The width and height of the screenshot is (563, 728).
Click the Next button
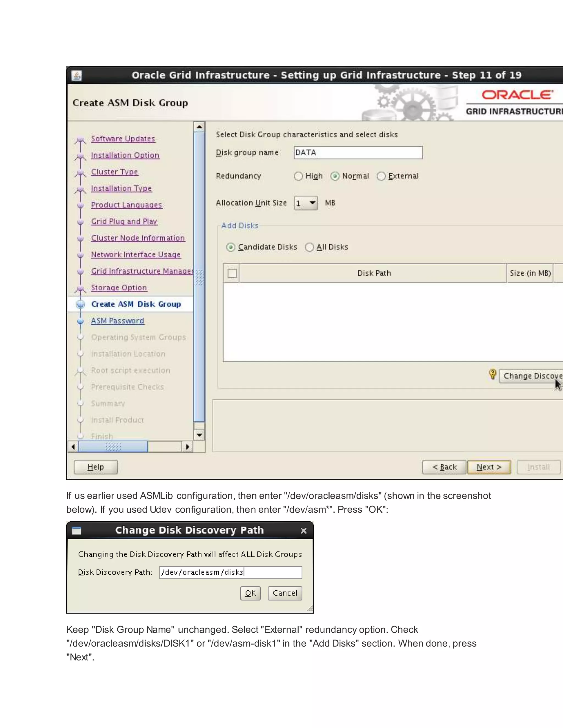[489, 467]
